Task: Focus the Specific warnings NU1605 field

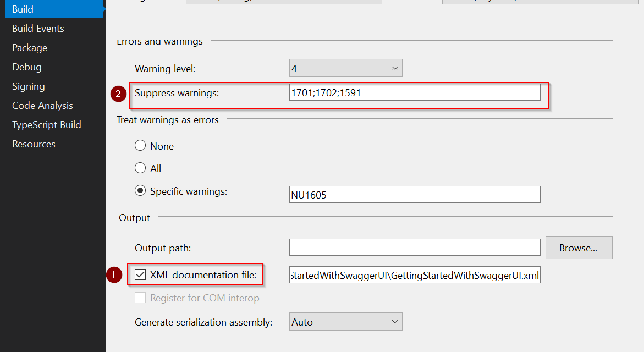Action: [x=415, y=195]
